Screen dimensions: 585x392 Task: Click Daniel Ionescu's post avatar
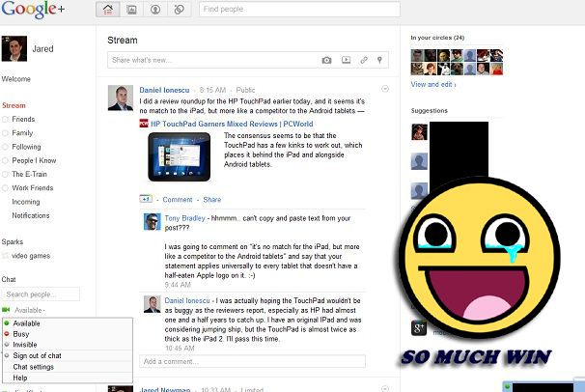pyautogui.click(x=120, y=98)
